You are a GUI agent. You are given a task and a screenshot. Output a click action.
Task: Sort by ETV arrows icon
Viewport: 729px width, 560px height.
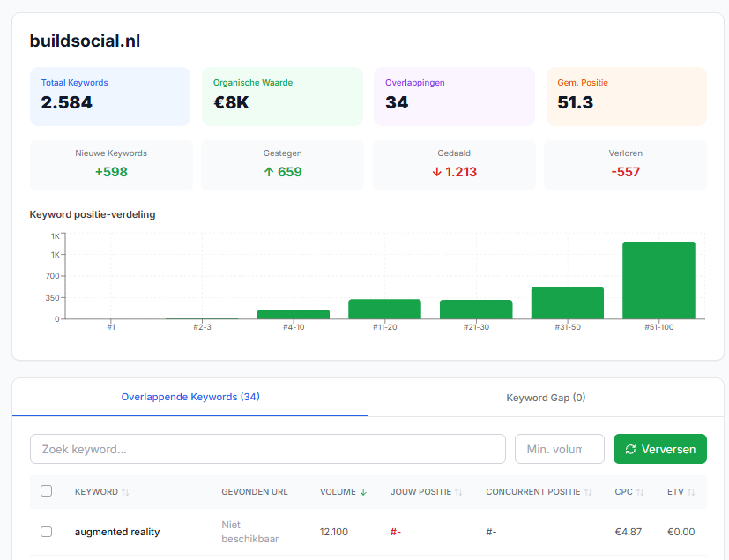click(x=691, y=492)
